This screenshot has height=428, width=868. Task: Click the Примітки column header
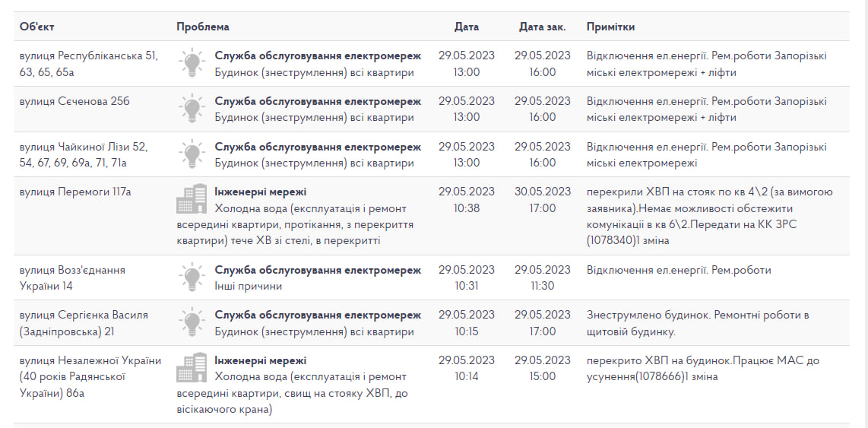pyautogui.click(x=610, y=27)
